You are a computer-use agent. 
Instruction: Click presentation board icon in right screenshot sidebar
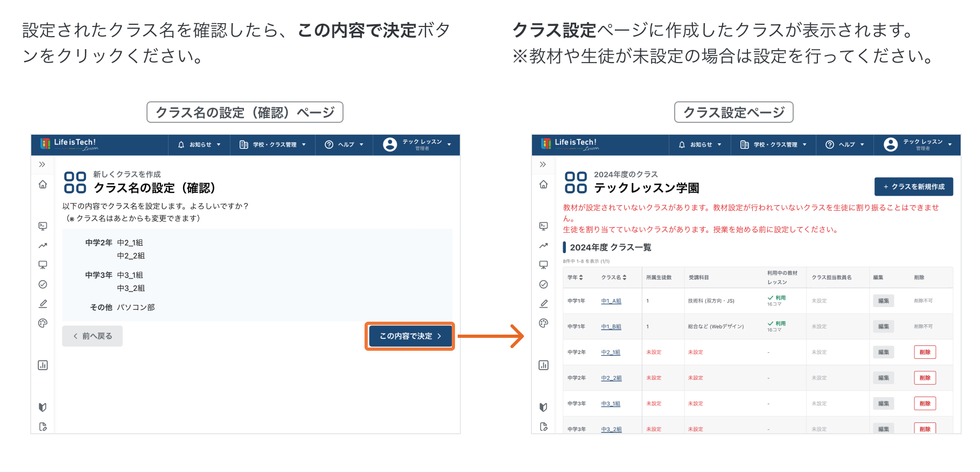pos(543,265)
